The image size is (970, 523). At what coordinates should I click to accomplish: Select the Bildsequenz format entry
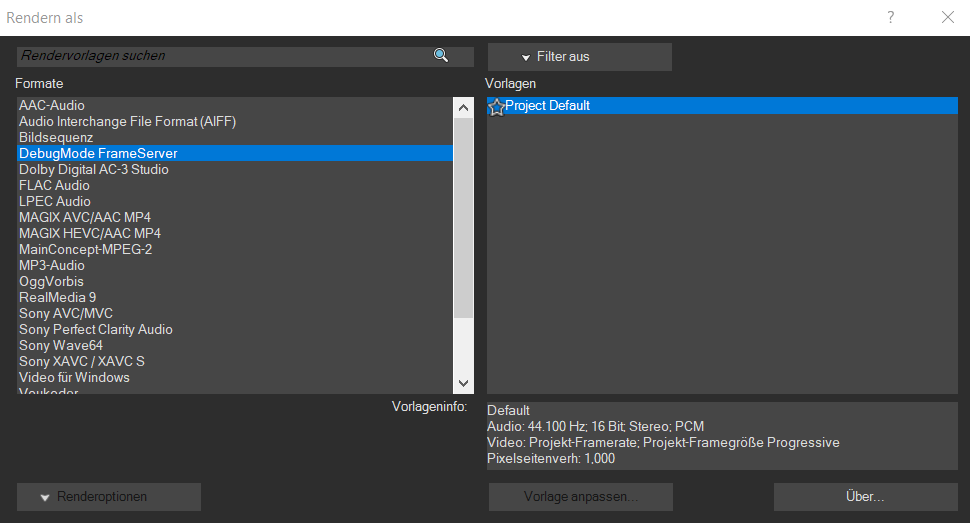pos(56,137)
